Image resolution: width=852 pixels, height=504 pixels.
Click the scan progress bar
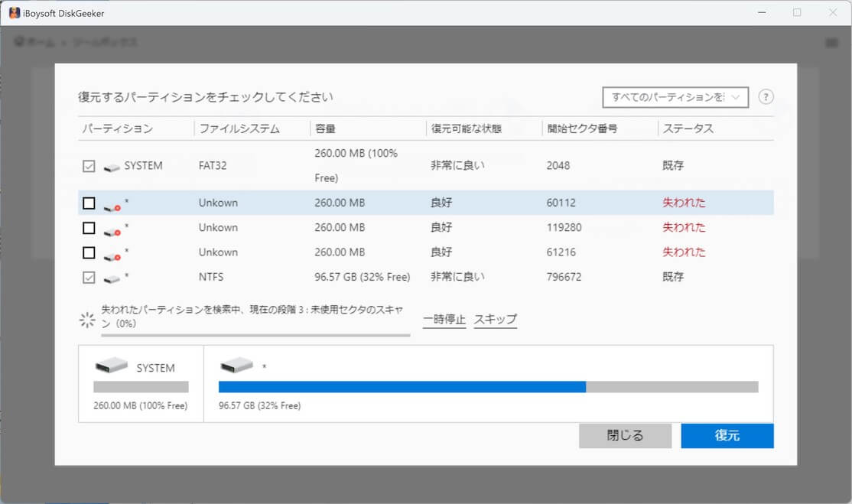coord(255,336)
